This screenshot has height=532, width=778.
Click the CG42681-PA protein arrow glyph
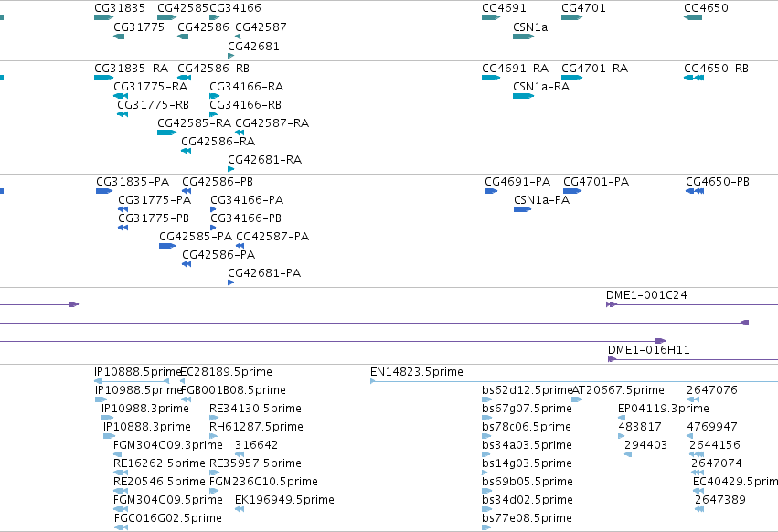point(230,282)
